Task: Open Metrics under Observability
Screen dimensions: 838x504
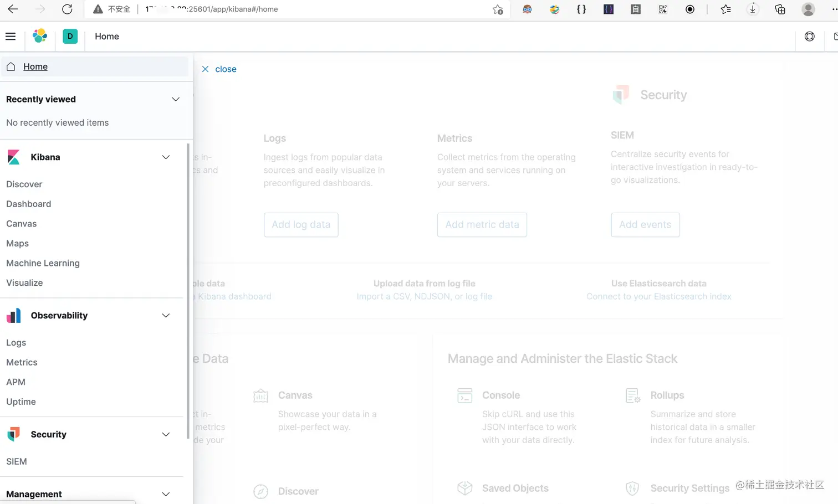Action: (22, 362)
